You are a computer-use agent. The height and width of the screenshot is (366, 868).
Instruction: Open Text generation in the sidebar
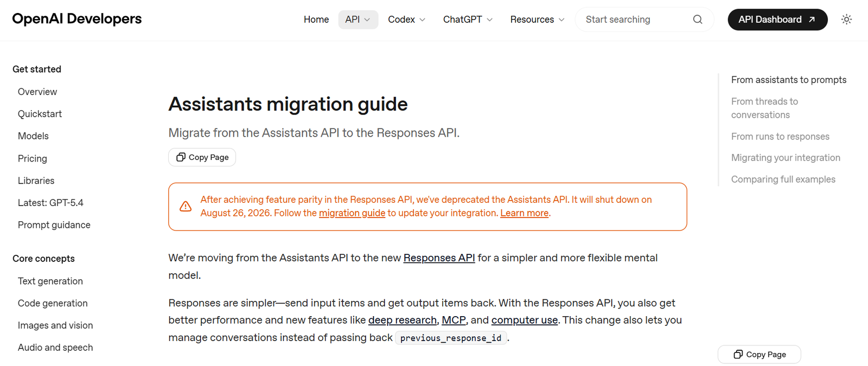coord(50,281)
